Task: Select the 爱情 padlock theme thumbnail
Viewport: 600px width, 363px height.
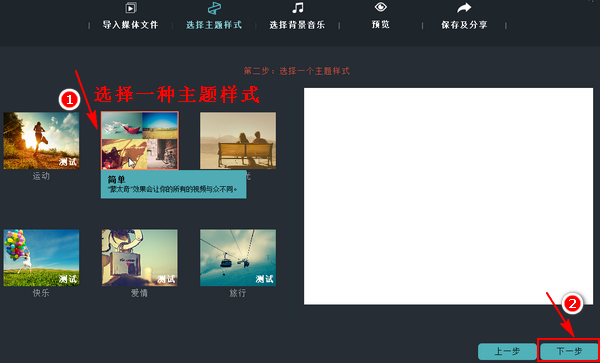Action: coord(140,257)
